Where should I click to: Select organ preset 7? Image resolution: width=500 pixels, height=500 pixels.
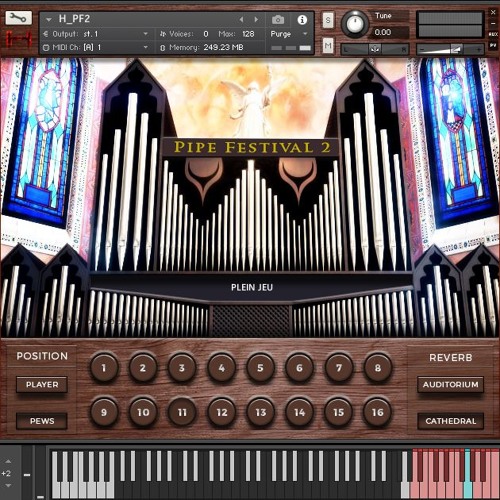(x=339, y=368)
